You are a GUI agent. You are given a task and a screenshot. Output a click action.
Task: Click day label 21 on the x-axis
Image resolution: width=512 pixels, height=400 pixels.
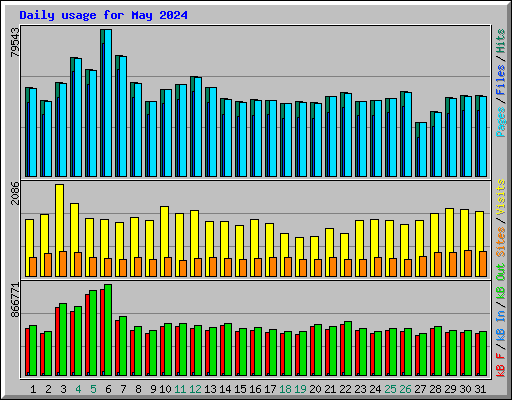click(x=330, y=389)
